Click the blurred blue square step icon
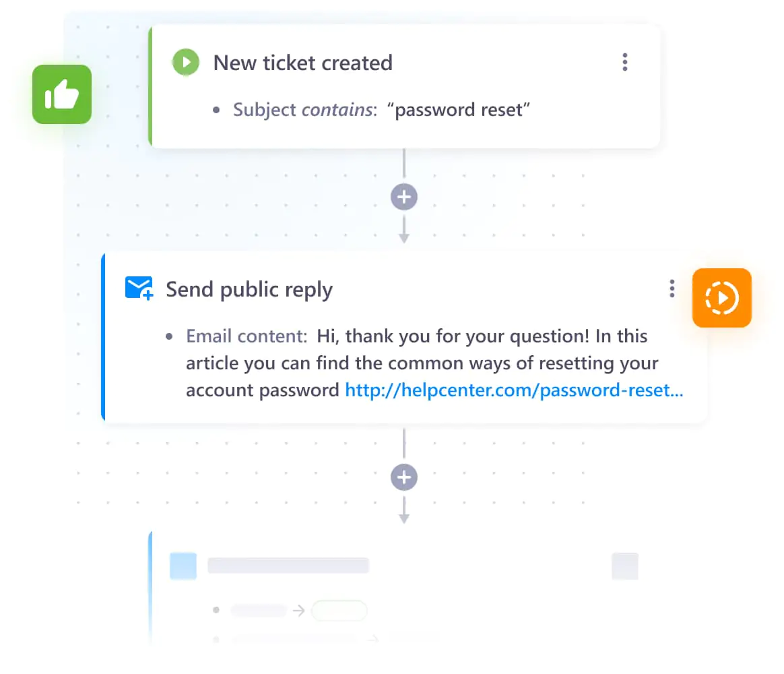The width and height of the screenshot is (784, 674). [183, 566]
